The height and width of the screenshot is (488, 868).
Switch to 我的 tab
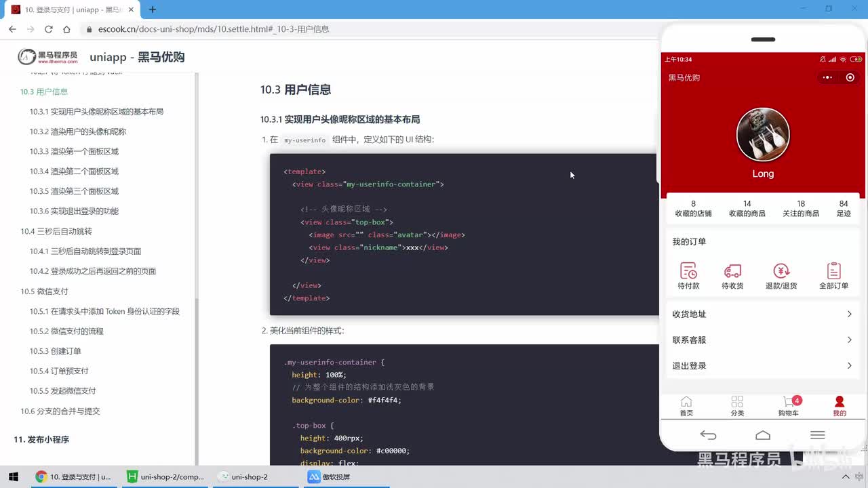click(840, 406)
